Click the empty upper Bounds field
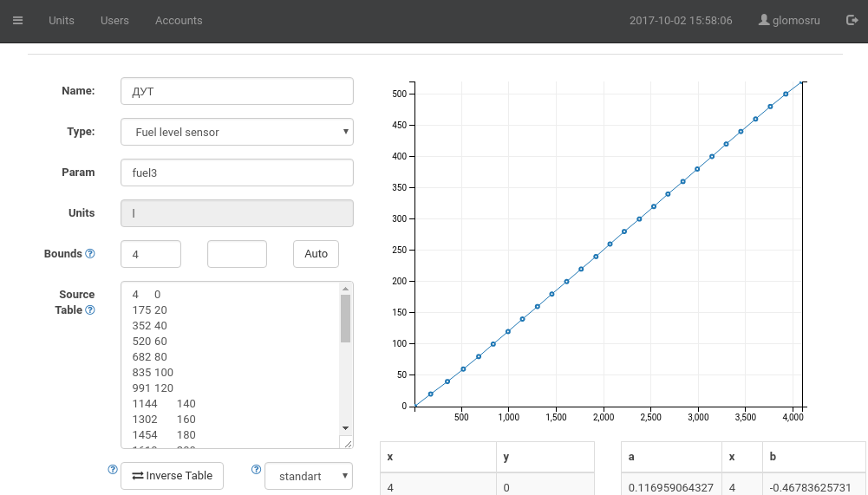The width and height of the screenshot is (868, 495). tap(237, 254)
